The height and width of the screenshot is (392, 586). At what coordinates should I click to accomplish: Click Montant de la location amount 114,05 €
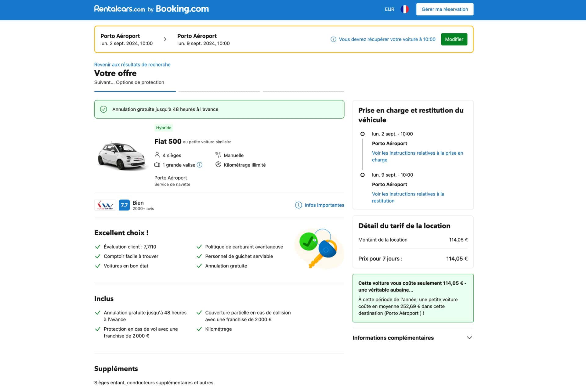(458, 240)
